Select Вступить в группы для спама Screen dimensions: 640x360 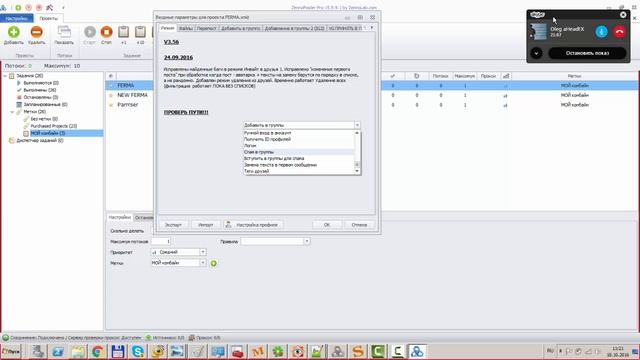tap(299, 158)
